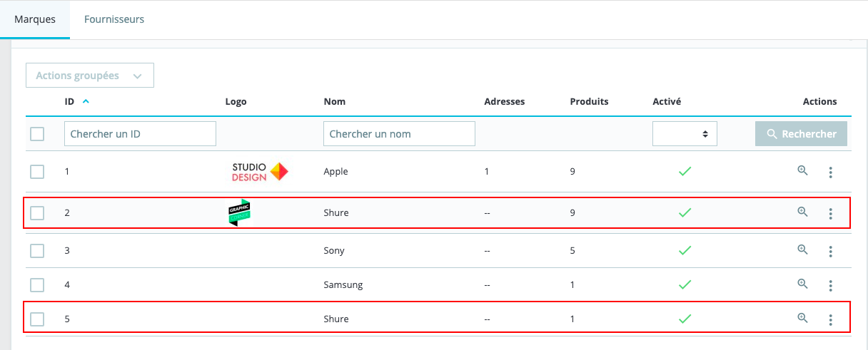View details of Apple brand (magnifier icon)
The height and width of the screenshot is (350, 868).
click(x=802, y=171)
